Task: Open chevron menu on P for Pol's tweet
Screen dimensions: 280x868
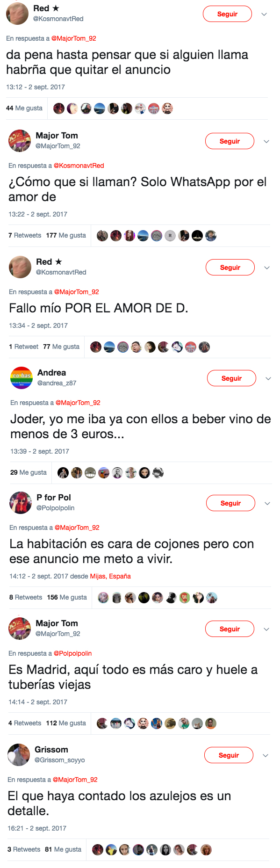Action: (x=267, y=503)
